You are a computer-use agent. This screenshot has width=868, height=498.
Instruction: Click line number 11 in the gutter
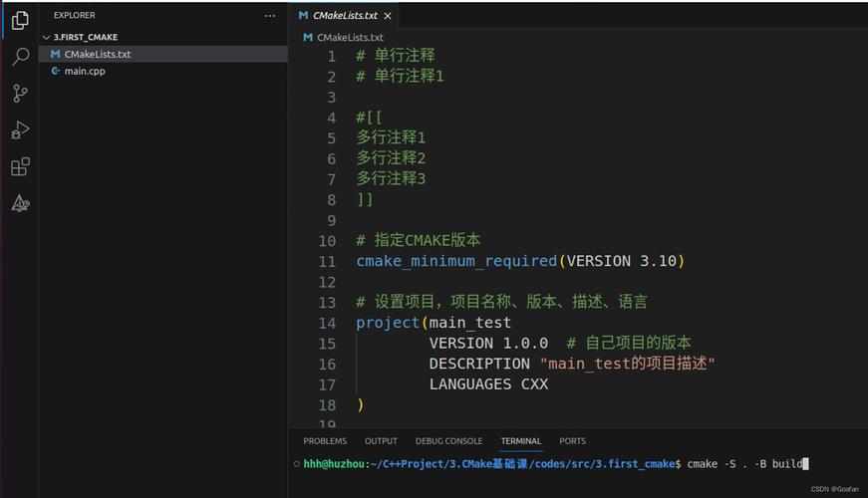click(327, 261)
